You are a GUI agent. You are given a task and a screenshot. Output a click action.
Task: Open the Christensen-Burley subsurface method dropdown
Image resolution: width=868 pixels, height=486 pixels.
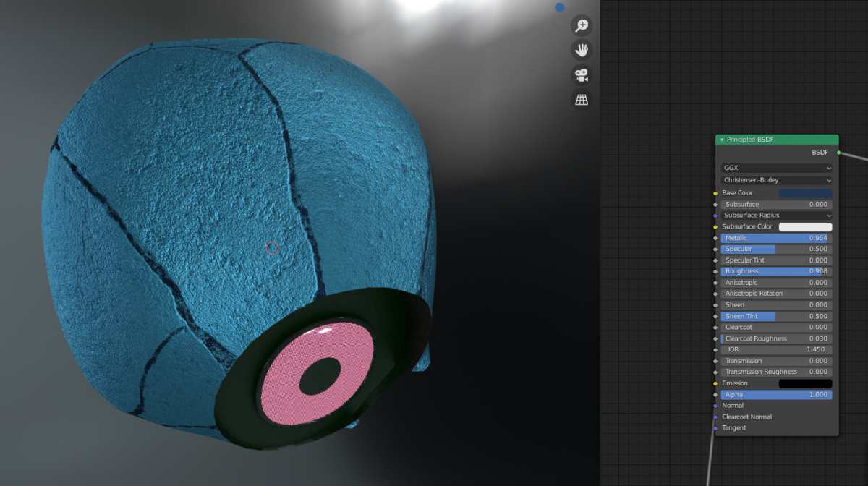pyautogui.click(x=777, y=180)
